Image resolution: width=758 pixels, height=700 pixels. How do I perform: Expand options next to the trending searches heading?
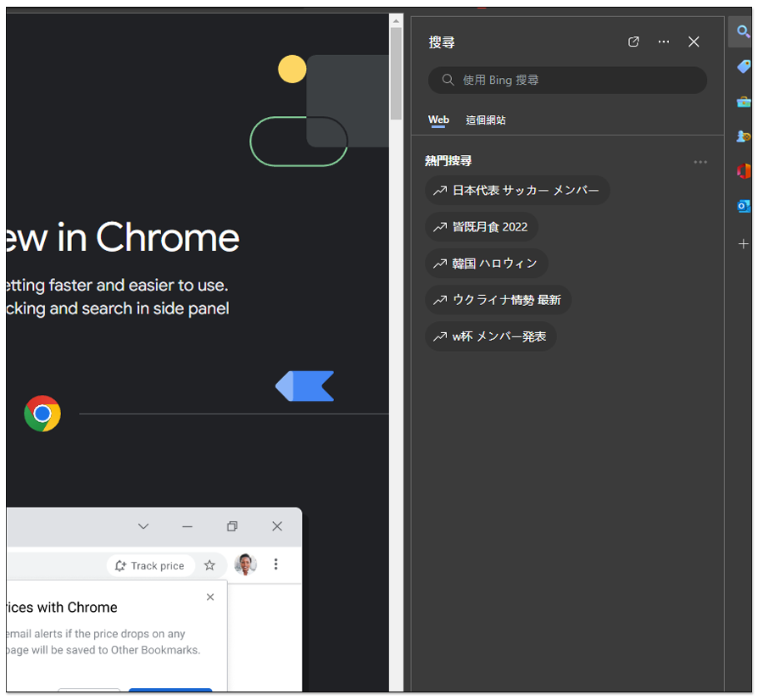coord(699,162)
